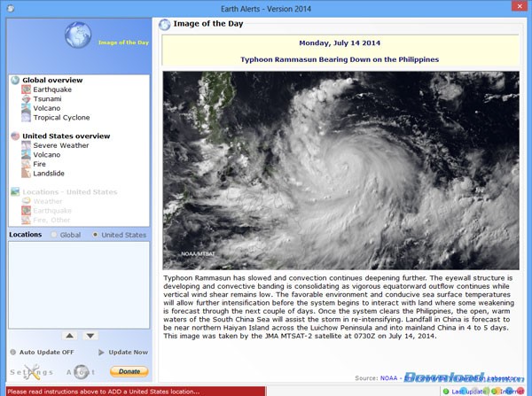
Task: Click the United States flag globe icon
Action: (x=15, y=136)
